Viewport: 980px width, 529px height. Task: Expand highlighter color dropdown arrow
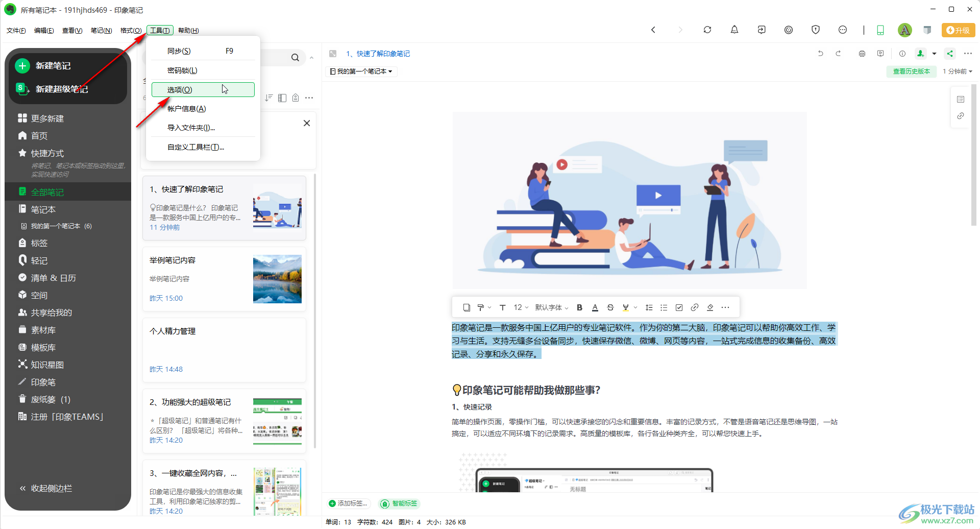(635, 307)
